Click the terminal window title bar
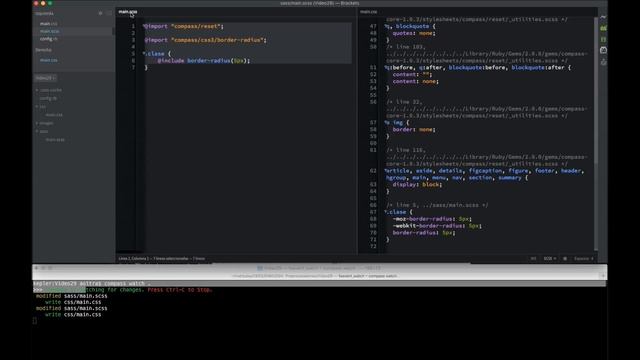 tap(320, 268)
